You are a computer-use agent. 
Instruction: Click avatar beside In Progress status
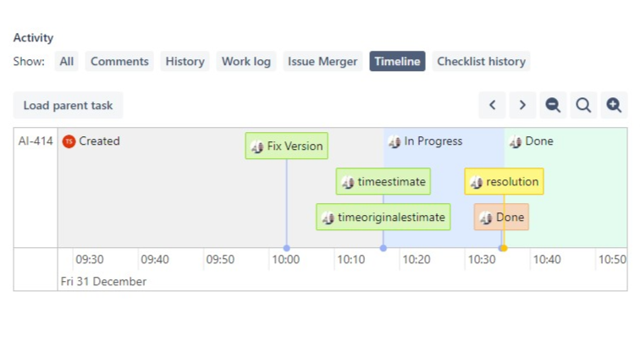coord(394,141)
